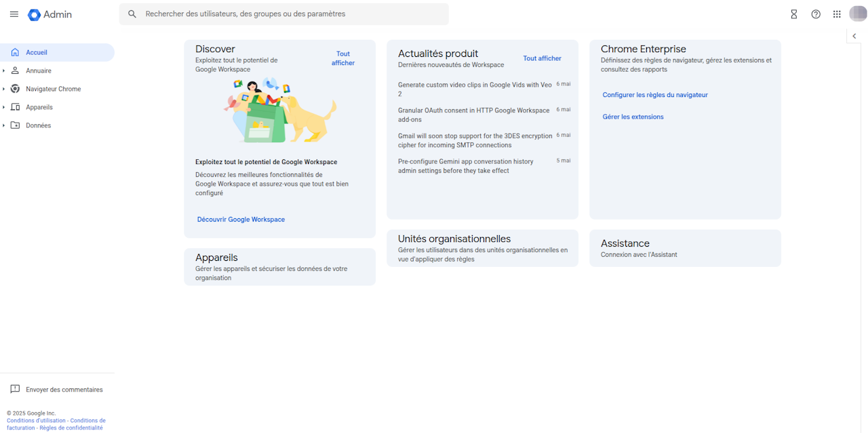Open Annuaire in the sidebar
The height and width of the screenshot is (433, 868).
point(39,70)
